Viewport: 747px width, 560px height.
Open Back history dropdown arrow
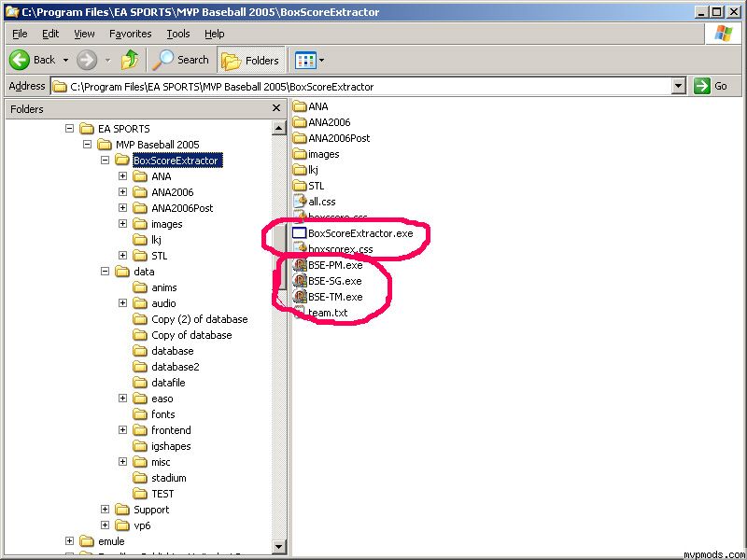(65, 60)
